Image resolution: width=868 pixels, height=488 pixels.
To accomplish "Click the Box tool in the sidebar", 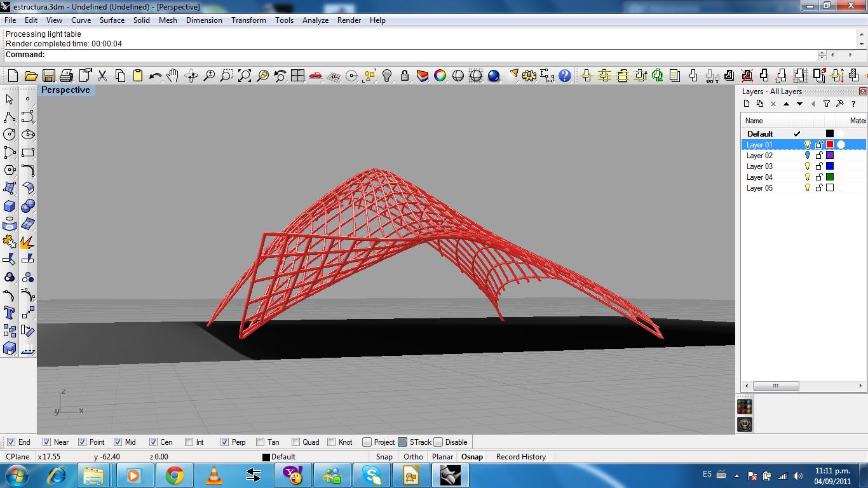I will coord(8,206).
